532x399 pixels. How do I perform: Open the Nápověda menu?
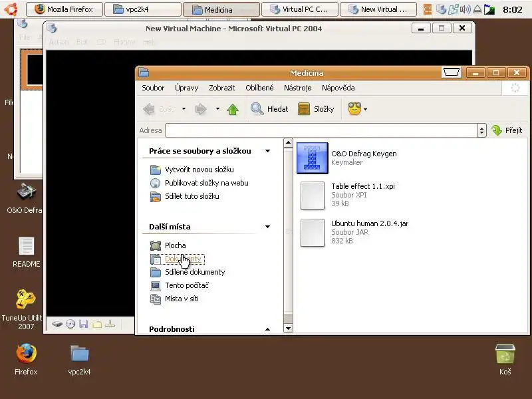(x=338, y=88)
